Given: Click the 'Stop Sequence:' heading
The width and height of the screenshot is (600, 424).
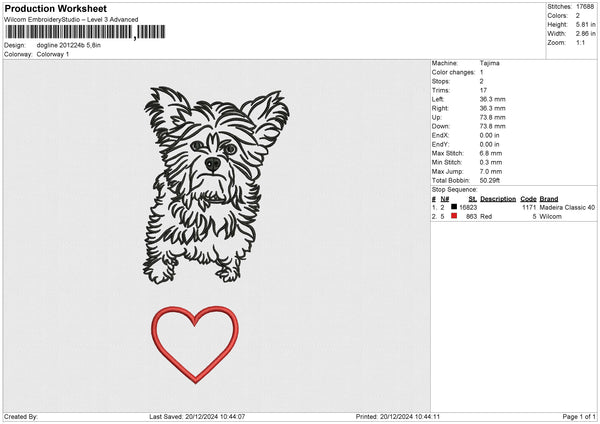Looking at the screenshot, I should (x=455, y=190).
